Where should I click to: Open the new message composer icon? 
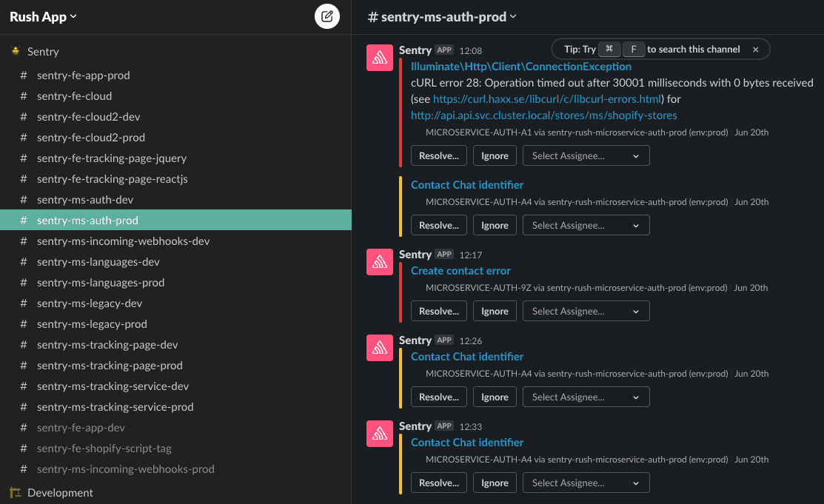point(326,16)
